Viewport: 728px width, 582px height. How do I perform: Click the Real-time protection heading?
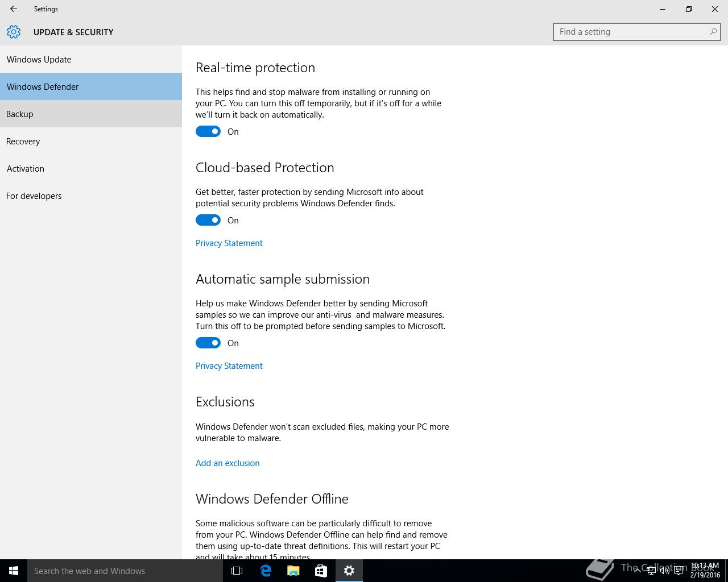tap(255, 68)
